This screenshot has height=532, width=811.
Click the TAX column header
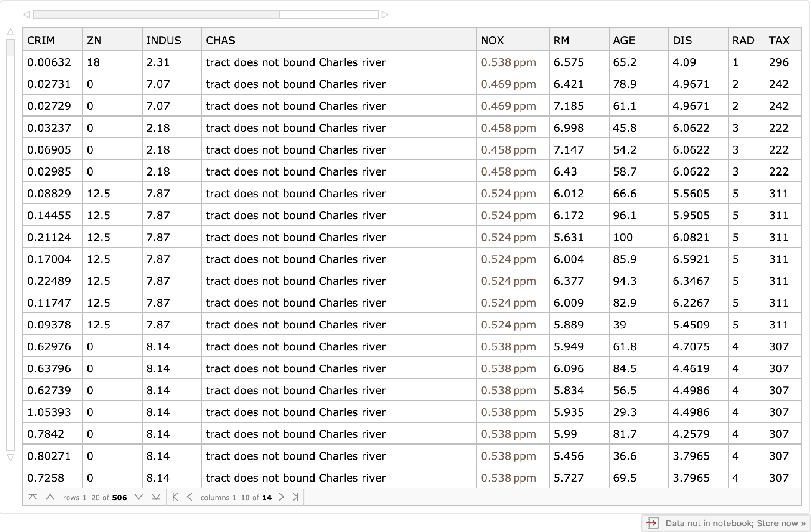(x=779, y=40)
